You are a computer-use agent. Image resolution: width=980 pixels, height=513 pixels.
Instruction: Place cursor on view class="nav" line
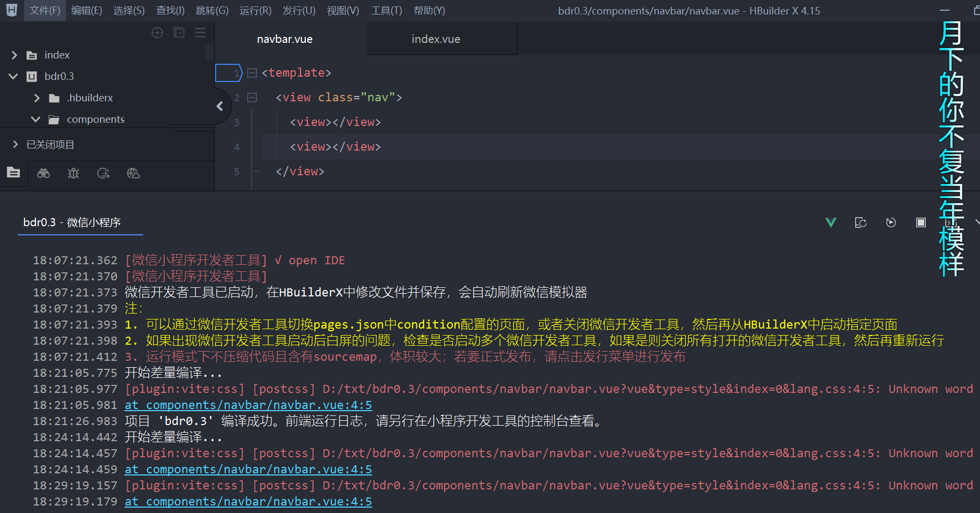[338, 97]
